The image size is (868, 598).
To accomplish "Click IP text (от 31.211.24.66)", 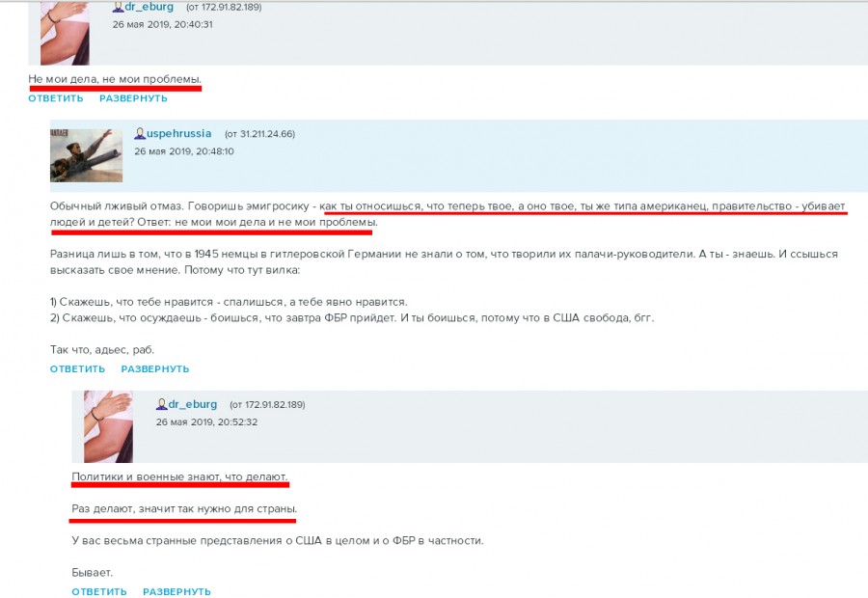I will (x=259, y=134).
